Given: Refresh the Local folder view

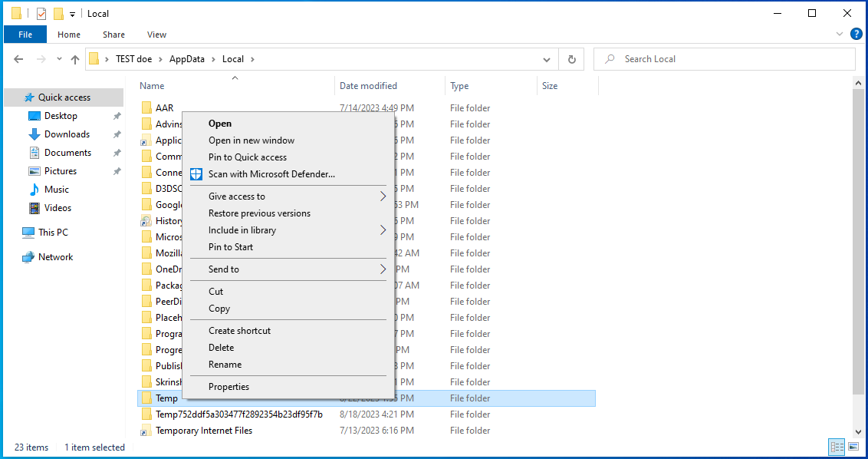Looking at the screenshot, I should [x=571, y=59].
